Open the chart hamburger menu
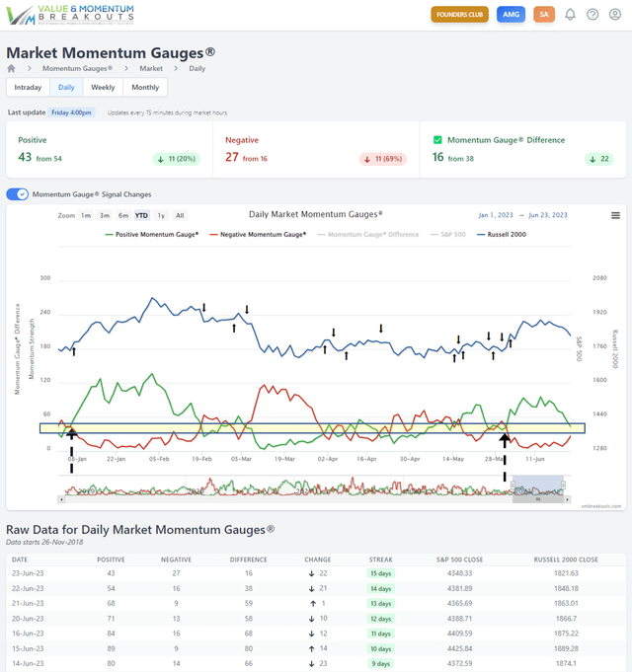This screenshot has width=632, height=672. coord(615,215)
